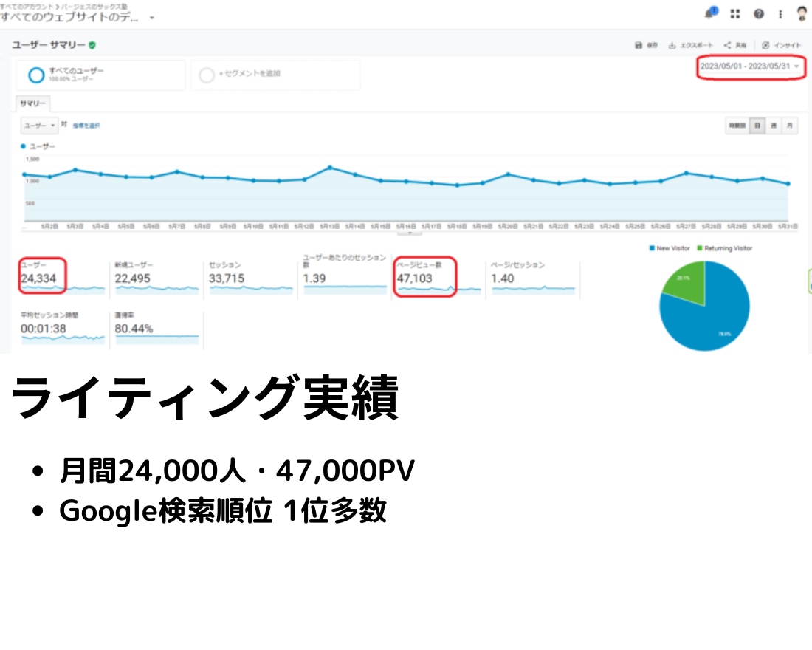Click the ユーザー サマリー report title
Image resolution: width=812 pixels, height=650 pixels.
[49, 45]
